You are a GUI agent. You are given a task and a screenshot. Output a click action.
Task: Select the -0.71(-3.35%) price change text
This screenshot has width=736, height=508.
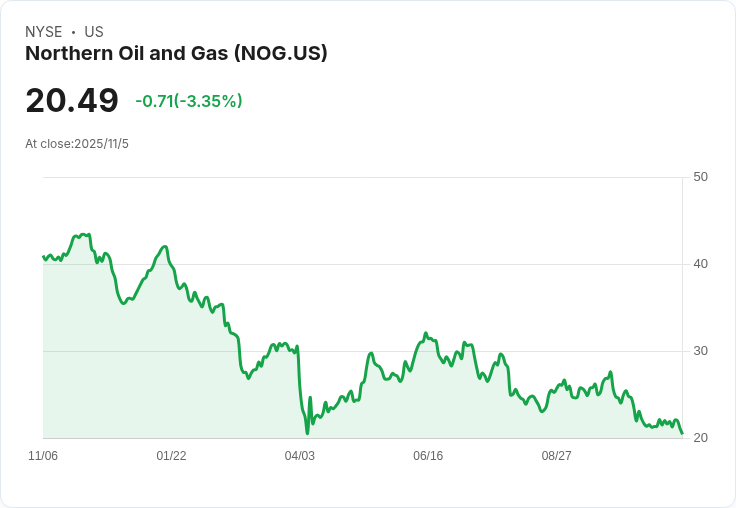(x=189, y=101)
